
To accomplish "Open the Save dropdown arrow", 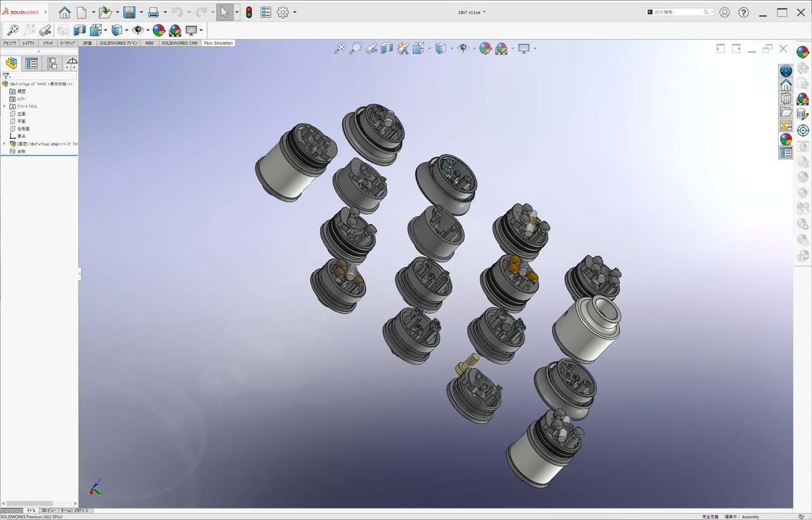I will coord(141,12).
